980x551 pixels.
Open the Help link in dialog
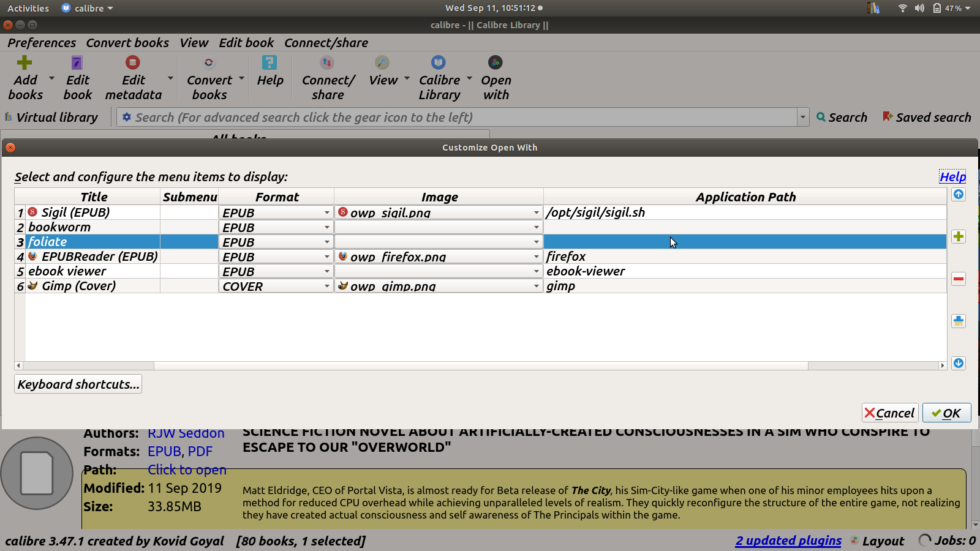(x=952, y=177)
